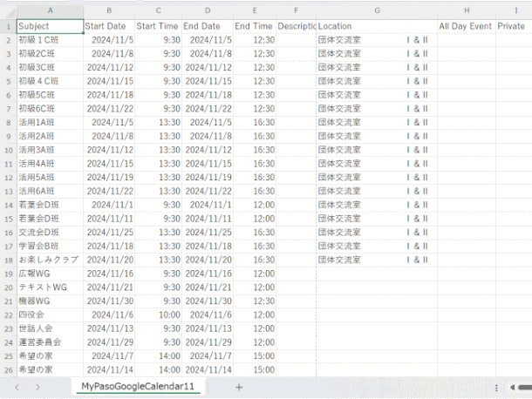The width and height of the screenshot is (532, 399).
Task: Add a new sheet with plus button
Action: click(239, 387)
